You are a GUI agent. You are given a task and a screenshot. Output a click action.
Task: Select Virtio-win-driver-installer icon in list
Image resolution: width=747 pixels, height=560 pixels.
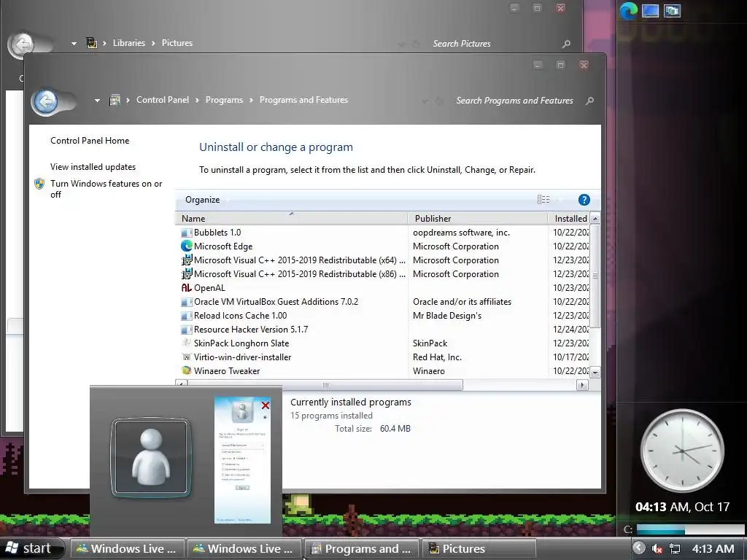pos(186,357)
